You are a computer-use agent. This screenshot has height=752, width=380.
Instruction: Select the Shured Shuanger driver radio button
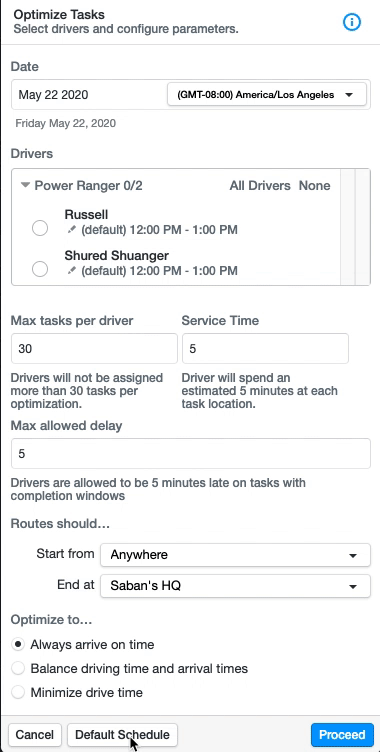point(40,269)
